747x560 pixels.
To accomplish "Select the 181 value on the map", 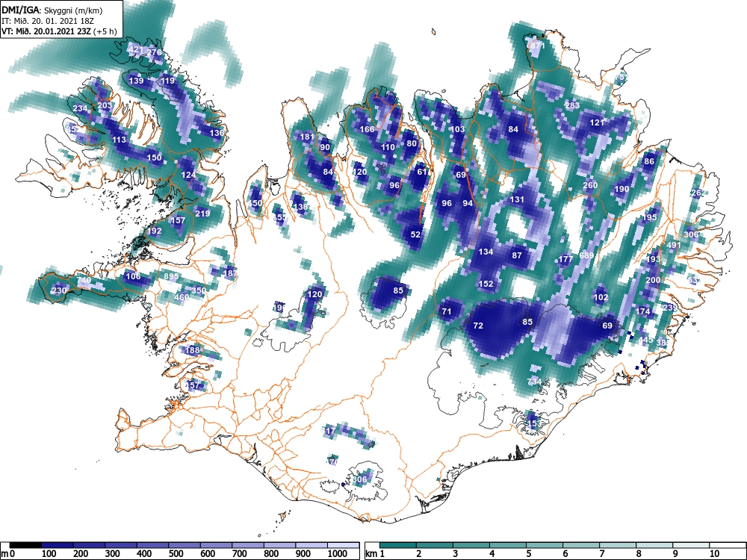I will [x=307, y=137].
